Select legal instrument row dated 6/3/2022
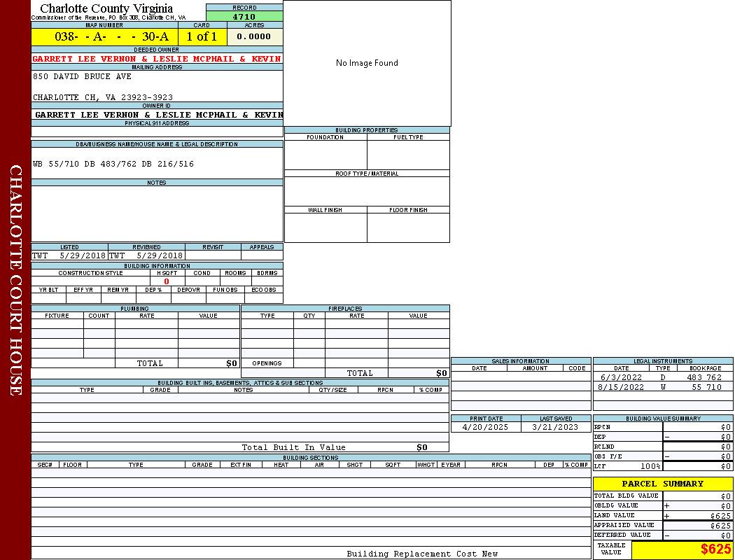 [x=661, y=377]
